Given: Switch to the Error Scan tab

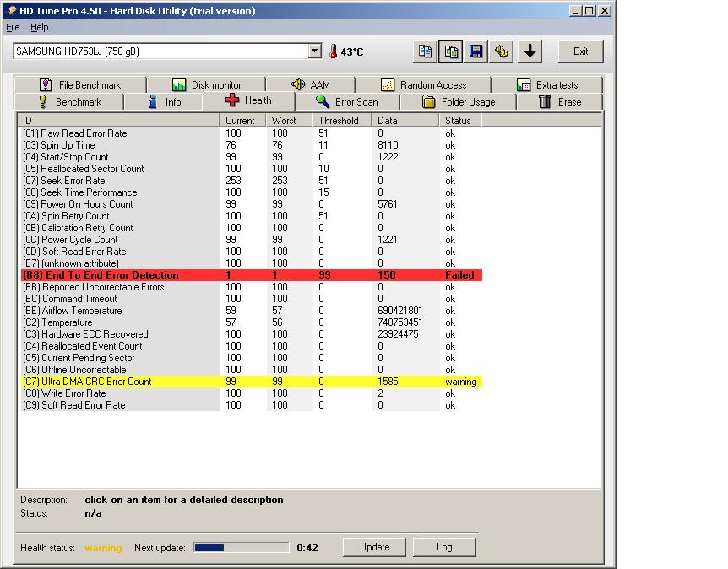Looking at the screenshot, I should coord(347,101).
